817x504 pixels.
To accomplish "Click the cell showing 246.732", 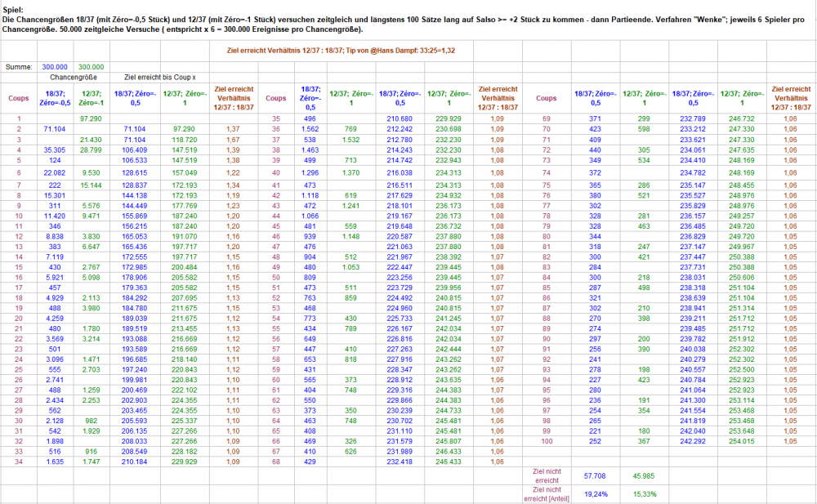I will coord(742,118).
